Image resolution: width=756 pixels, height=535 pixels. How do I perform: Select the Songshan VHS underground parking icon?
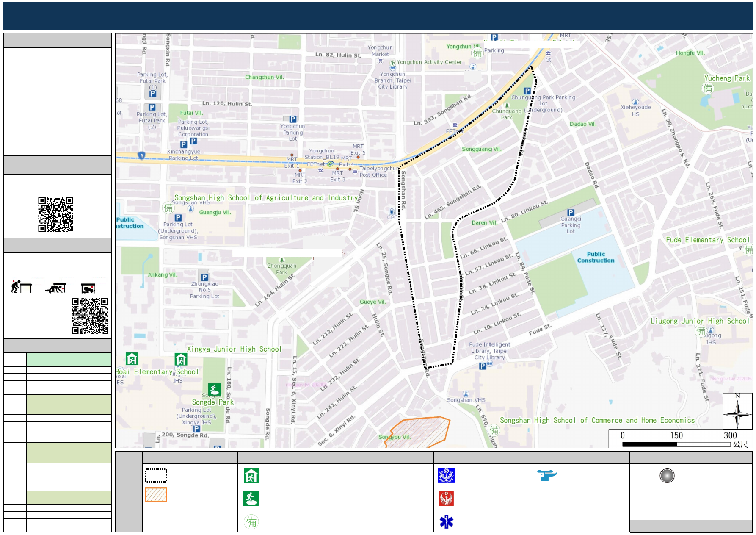(178, 217)
